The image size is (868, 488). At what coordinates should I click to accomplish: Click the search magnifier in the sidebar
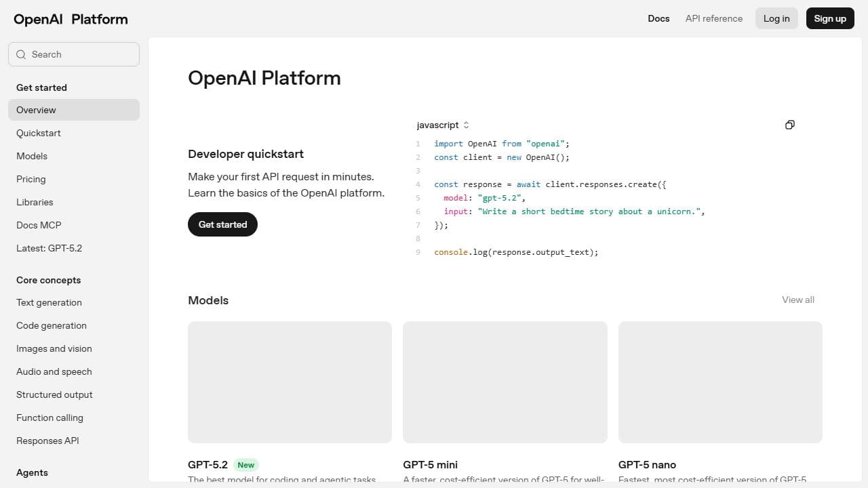21,54
